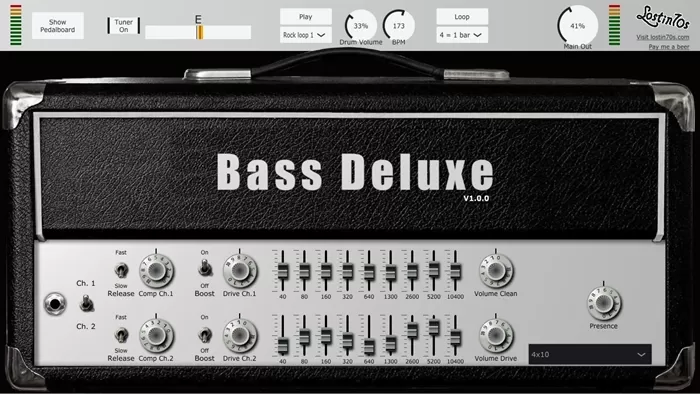
Task: Click Channel 1 EQ 1300 Hz slider
Action: point(391,271)
